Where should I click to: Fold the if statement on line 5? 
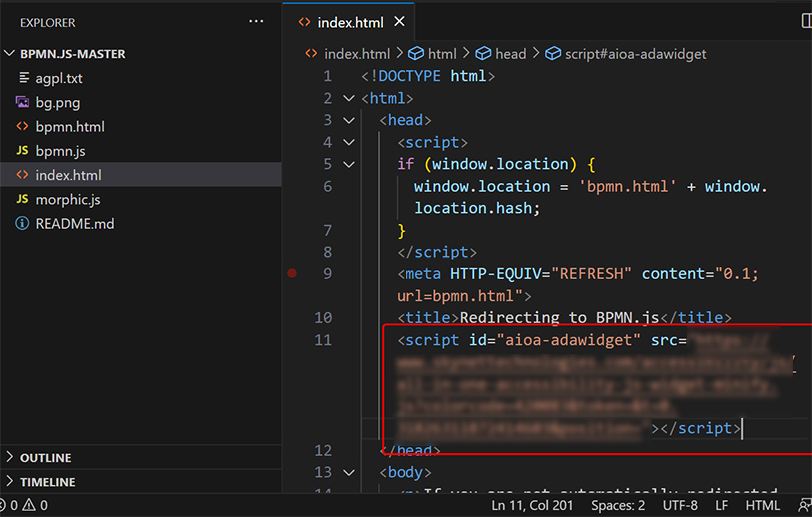(x=349, y=164)
